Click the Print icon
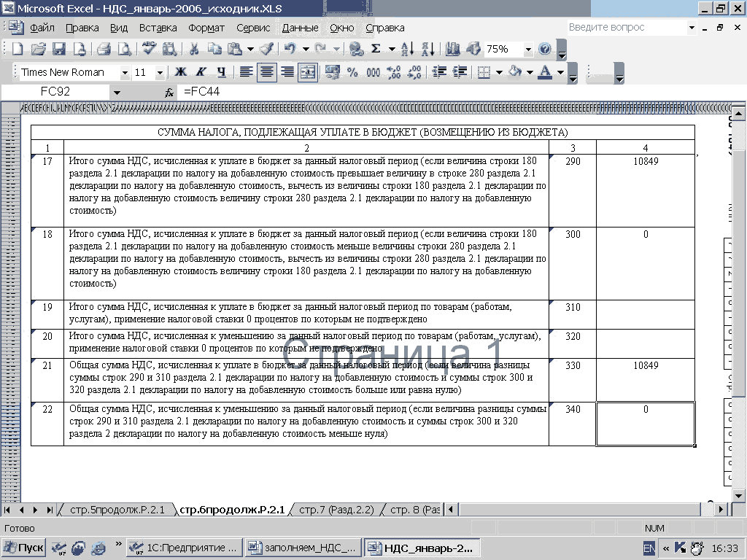 pyautogui.click(x=104, y=49)
